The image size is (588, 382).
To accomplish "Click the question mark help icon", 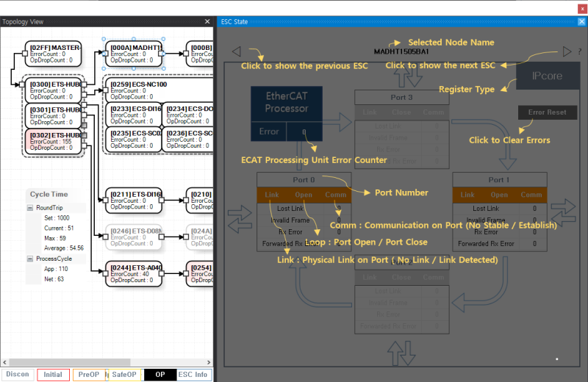I will pos(579,51).
